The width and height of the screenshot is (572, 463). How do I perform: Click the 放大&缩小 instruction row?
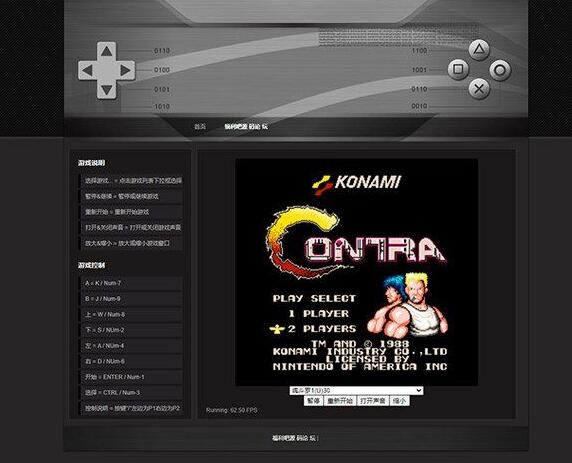pyautogui.click(x=132, y=243)
